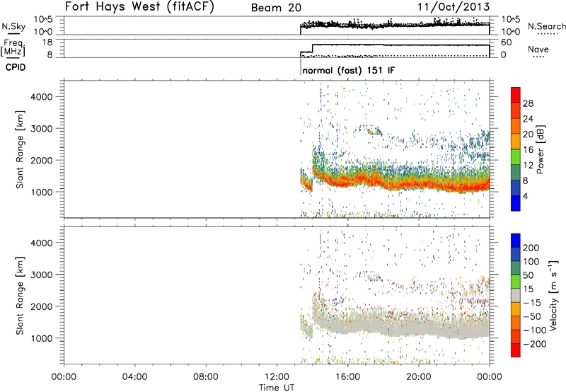This screenshot has width=566, height=392.
Task: Click the '12:00' time axis tick label
Action: [x=277, y=377]
